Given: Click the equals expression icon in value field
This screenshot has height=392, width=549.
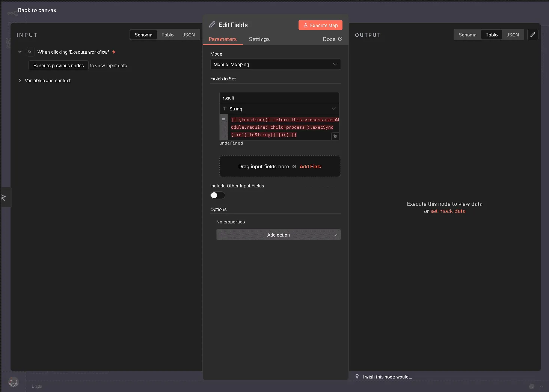Looking at the screenshot, I should click(223, 119).
